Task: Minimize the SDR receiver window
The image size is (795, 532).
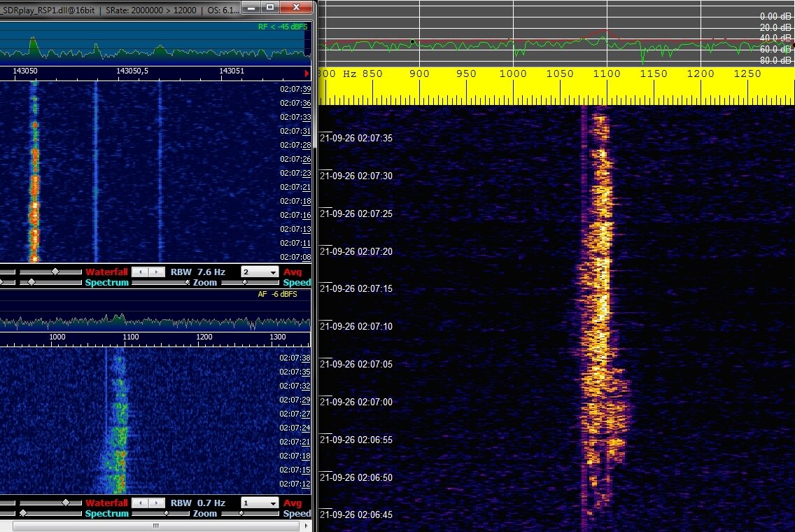Action: 251,7
